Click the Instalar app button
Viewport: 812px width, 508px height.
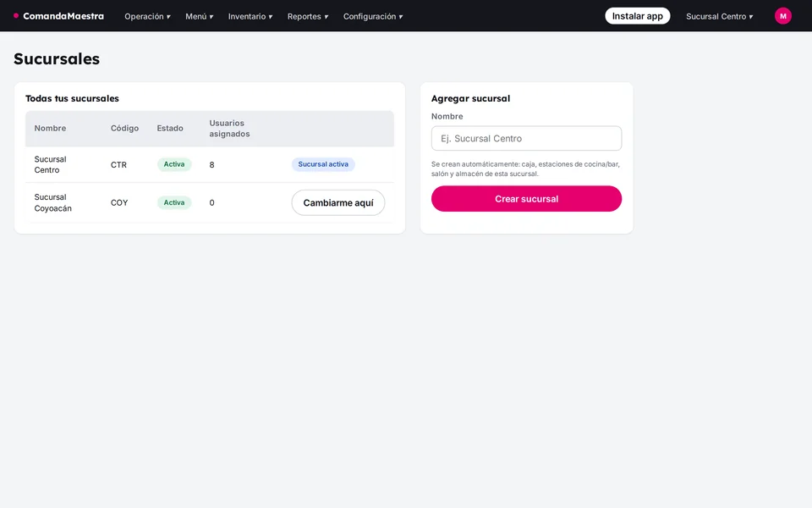(638, 16)
